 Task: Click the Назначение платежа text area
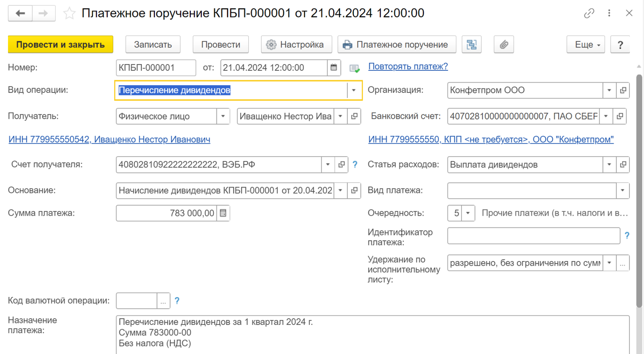click(373, 335)
